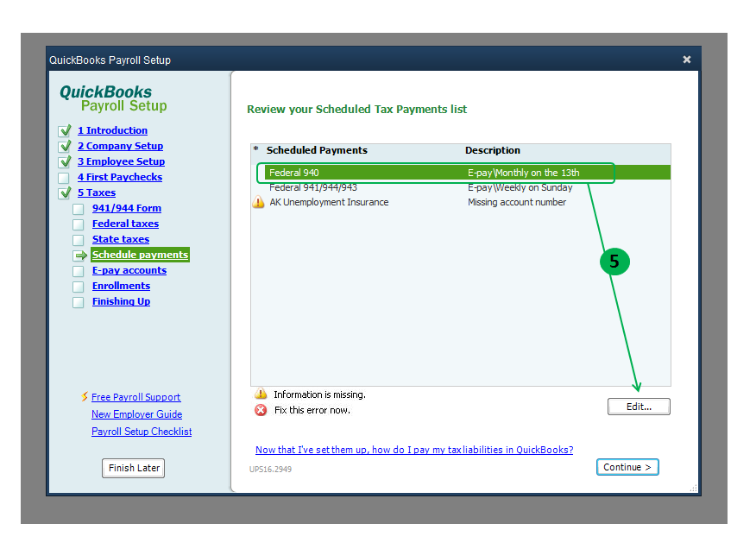Screen dimensions: 756x549
Task: Click the asterisk column header in payments list
Action: [x=256, y=149]
